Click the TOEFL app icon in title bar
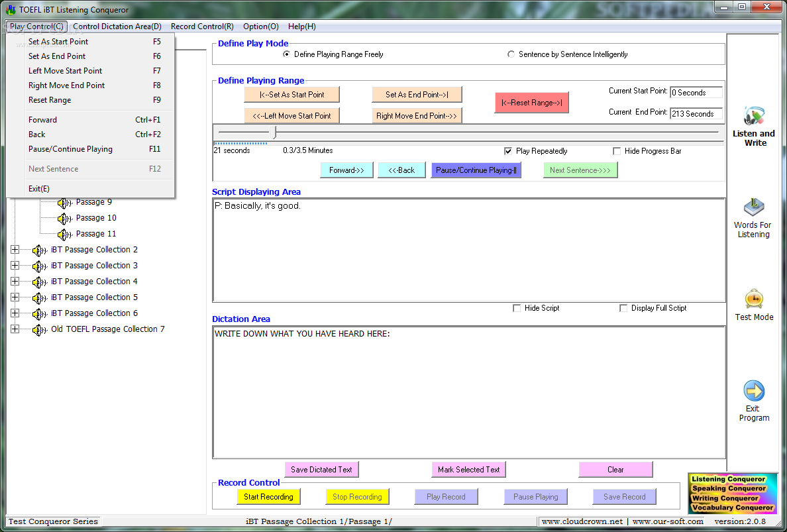787x532 pixels. click(11, 9)
